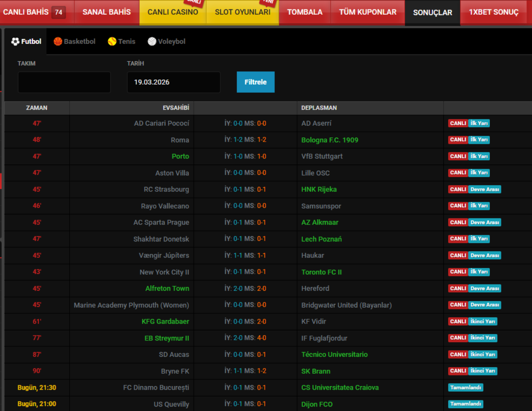Click CANLI badge in AD Aserrí row
The image size is (532, 411).
pos(458,123)
